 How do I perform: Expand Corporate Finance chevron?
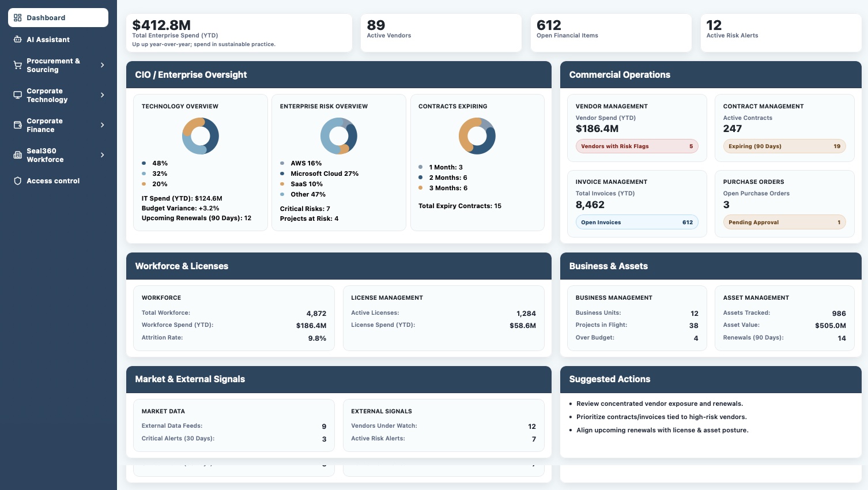[x=102, y=125]
